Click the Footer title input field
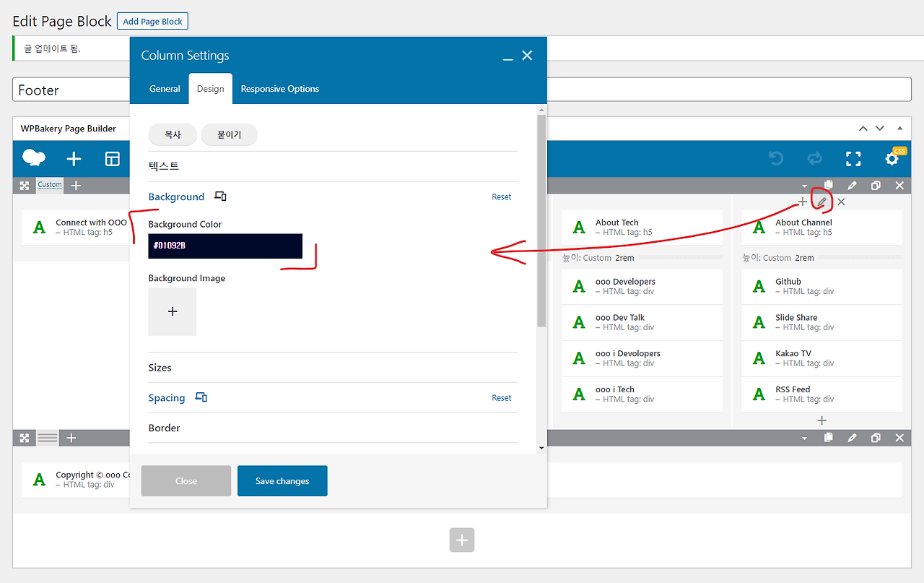This screenshot has width=924, height=583. pos(462,90)
